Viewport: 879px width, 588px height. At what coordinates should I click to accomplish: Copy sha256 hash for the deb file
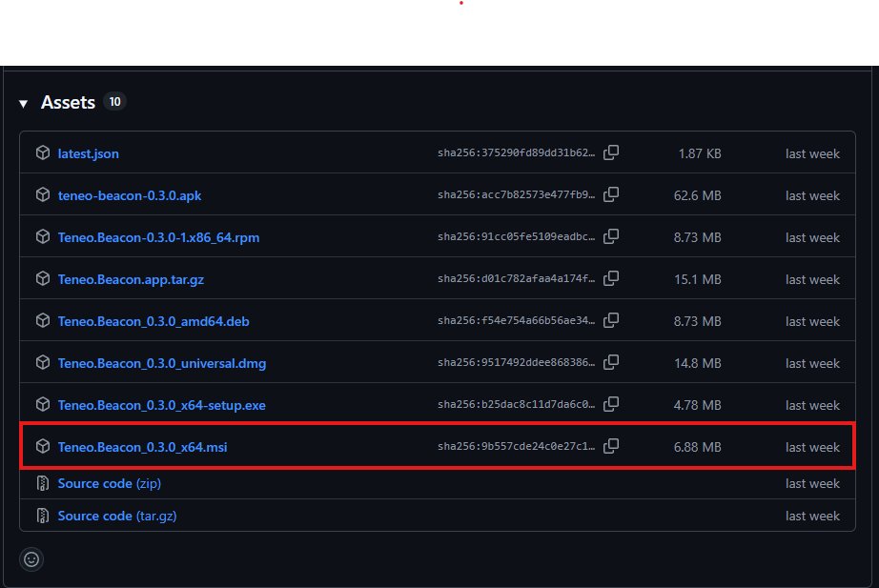pos(611,320)
